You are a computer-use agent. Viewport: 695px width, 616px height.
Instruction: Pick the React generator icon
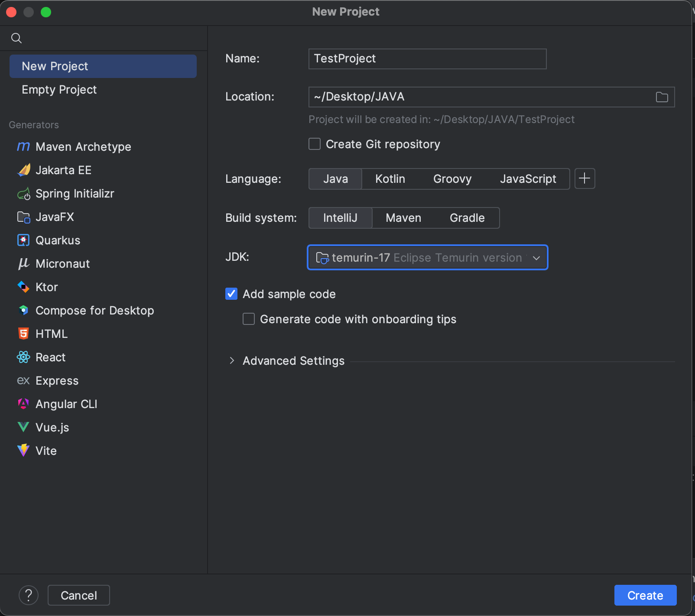[23, 357]
